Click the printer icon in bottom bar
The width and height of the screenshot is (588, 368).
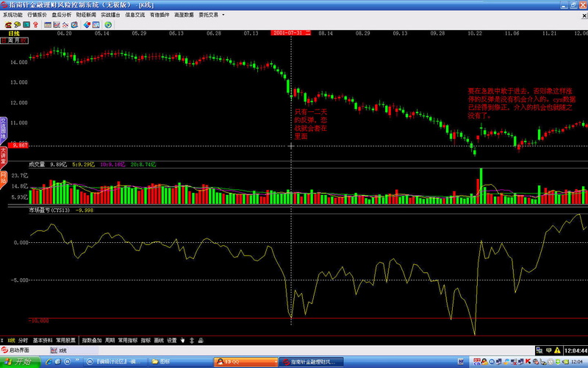[x=200, y=341]
